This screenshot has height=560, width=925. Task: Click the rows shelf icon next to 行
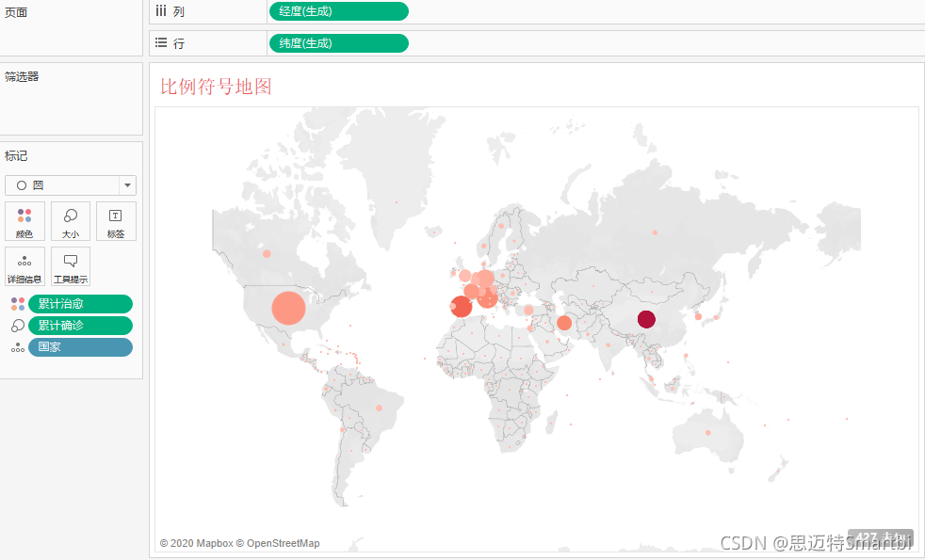pos(161,42)
